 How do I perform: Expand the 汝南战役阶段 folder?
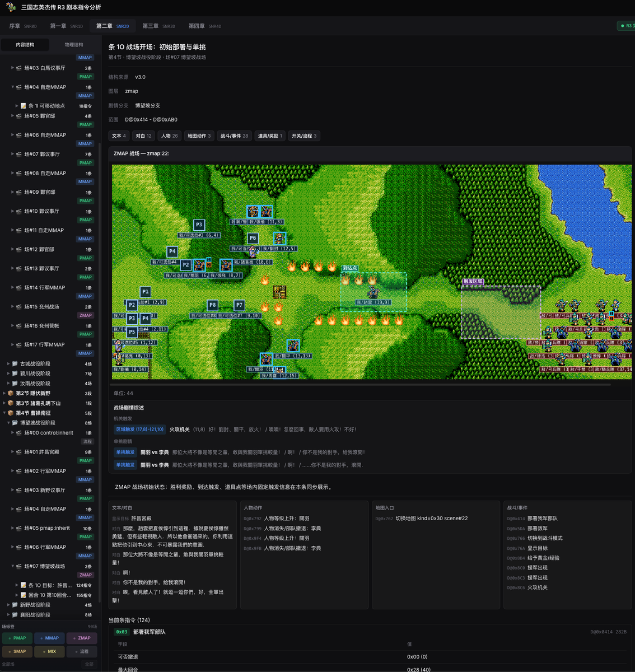click(x=8, y=384)
